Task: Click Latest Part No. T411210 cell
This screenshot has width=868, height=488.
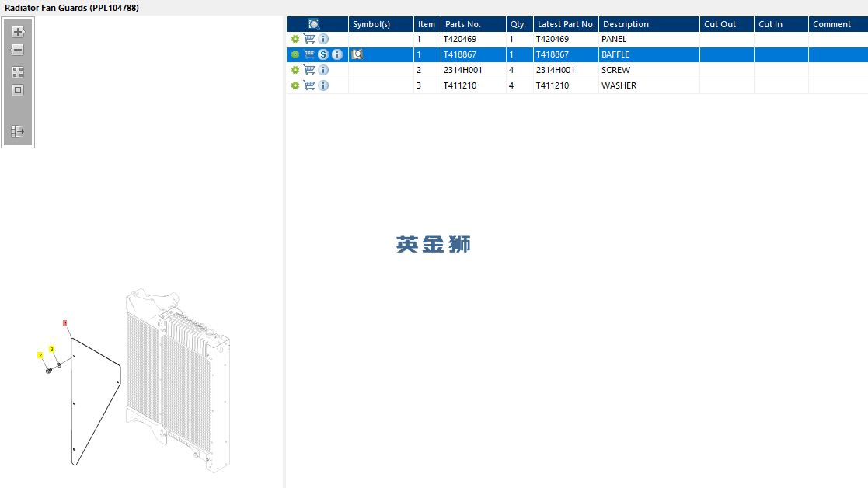Action: (566, 85)
